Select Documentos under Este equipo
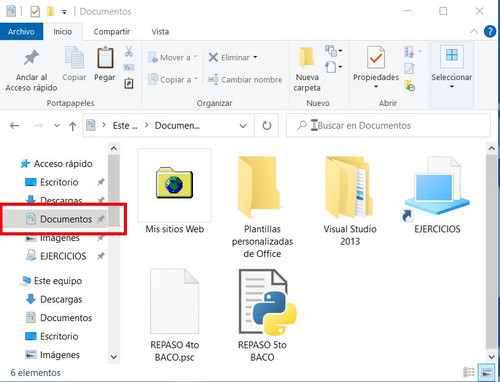The width and height of the screenshot is (500, 382). pos(66,318)
